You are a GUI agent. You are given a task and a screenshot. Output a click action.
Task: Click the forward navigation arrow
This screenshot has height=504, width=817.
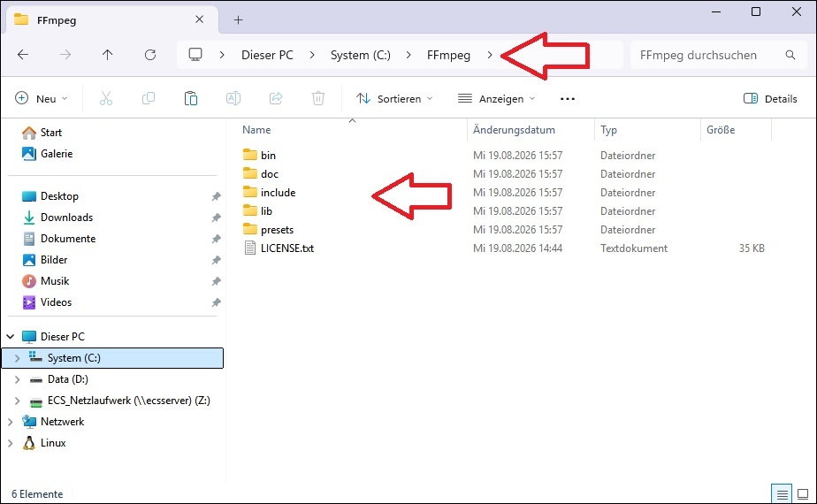click(65, 55)
